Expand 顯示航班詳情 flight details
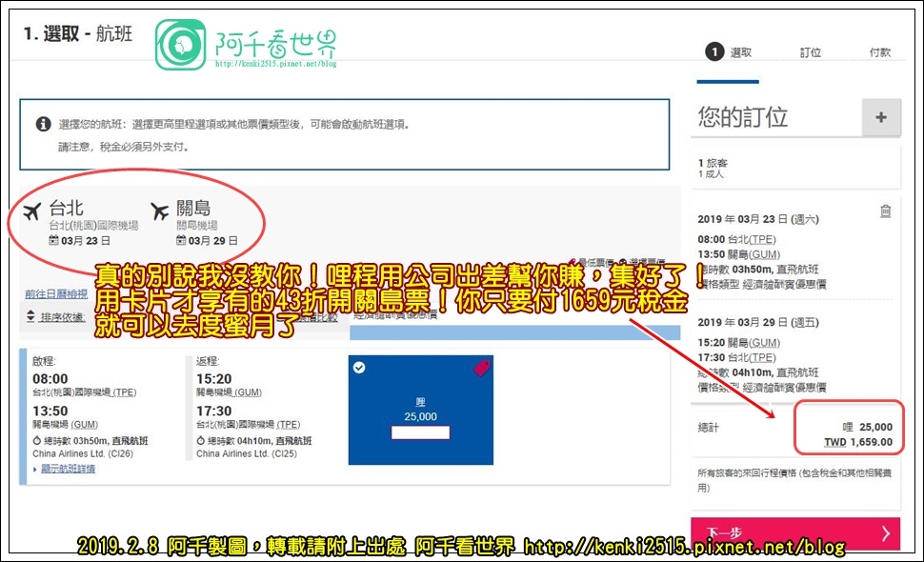This screenshot has width=924, height=562. [x=68, y=469]
